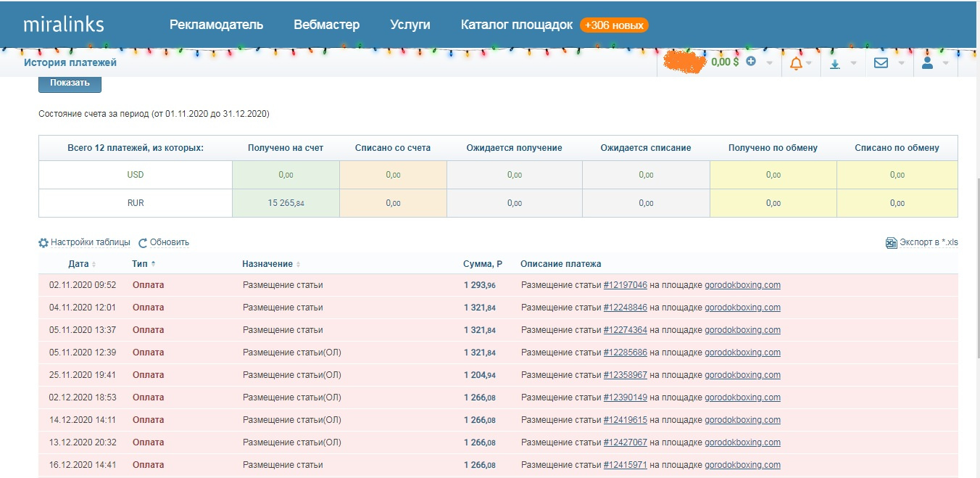980x478 pixels.
Task: Expand dropdown arrow next to envelope
Action: coord(901,63)
